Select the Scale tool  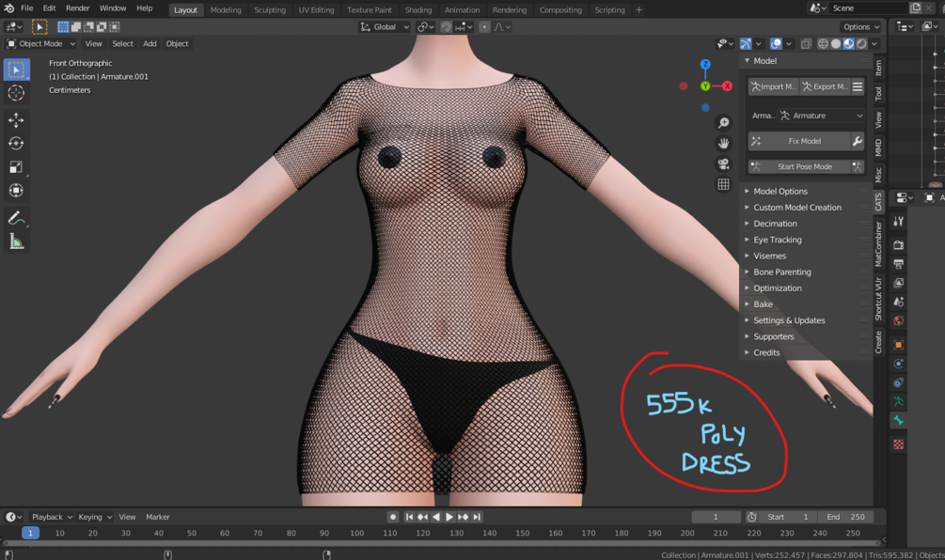[x=16, y=167]
